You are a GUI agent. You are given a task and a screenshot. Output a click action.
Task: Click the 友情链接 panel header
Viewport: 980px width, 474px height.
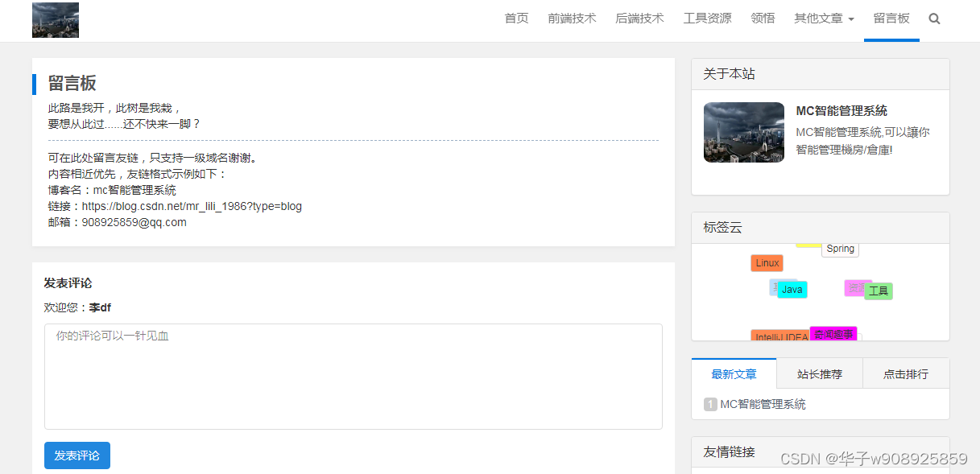821,452
